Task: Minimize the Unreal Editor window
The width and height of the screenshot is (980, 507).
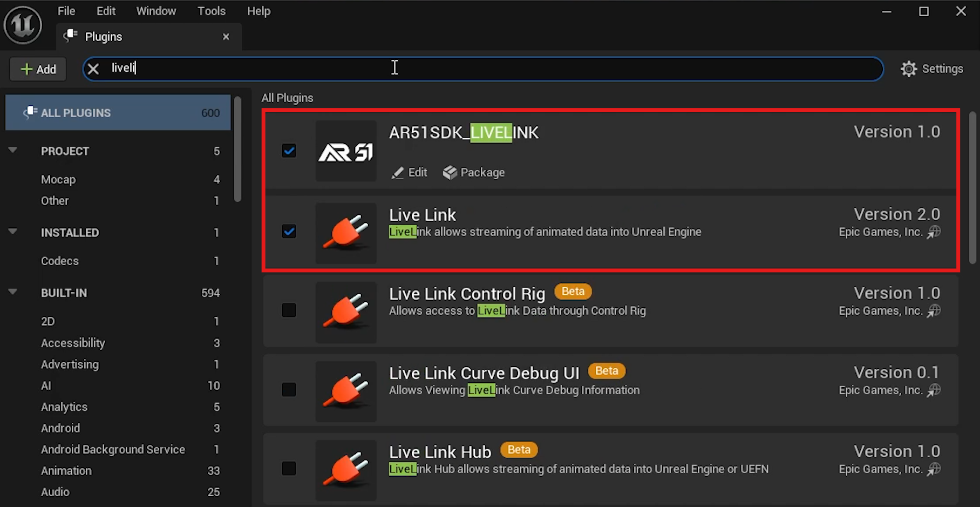Action: click(887, 11)
